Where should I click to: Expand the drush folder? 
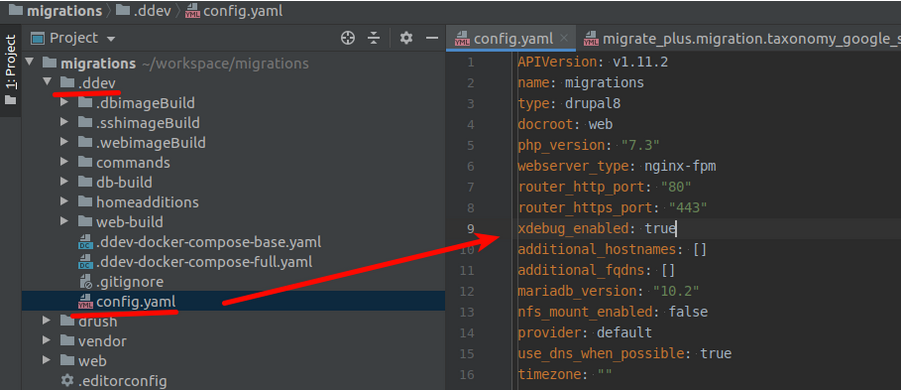(47, 321)
